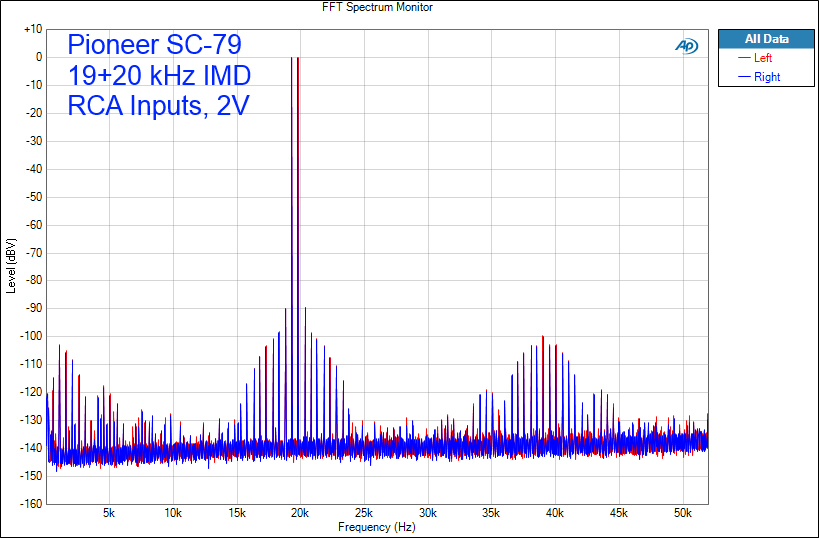Click the Level (dBV) axis label
The width and height of the screenshot is (819, 538).
(x=11, y=266)
